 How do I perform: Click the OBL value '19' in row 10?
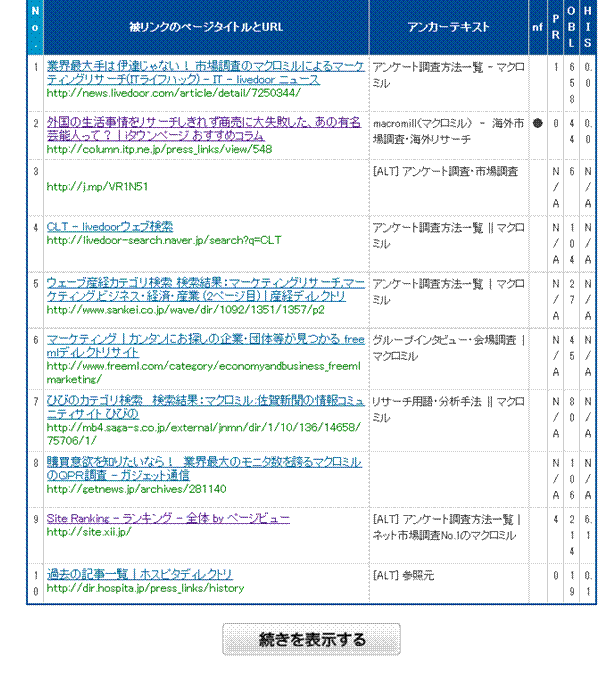tap(571, 583)
